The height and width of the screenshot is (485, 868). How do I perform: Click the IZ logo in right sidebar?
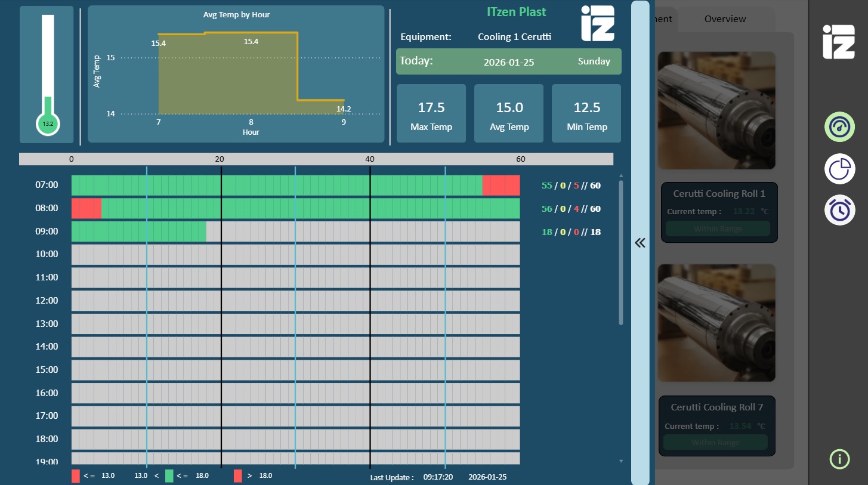839,42
